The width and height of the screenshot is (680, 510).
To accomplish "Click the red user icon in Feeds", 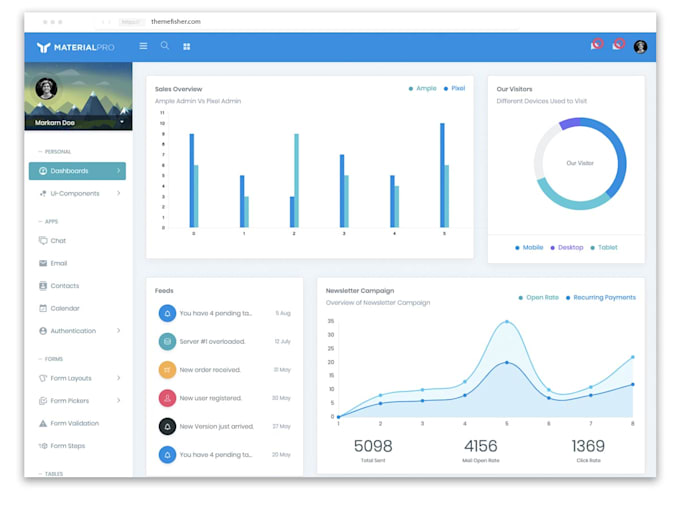I will click(x=167, y=398).
